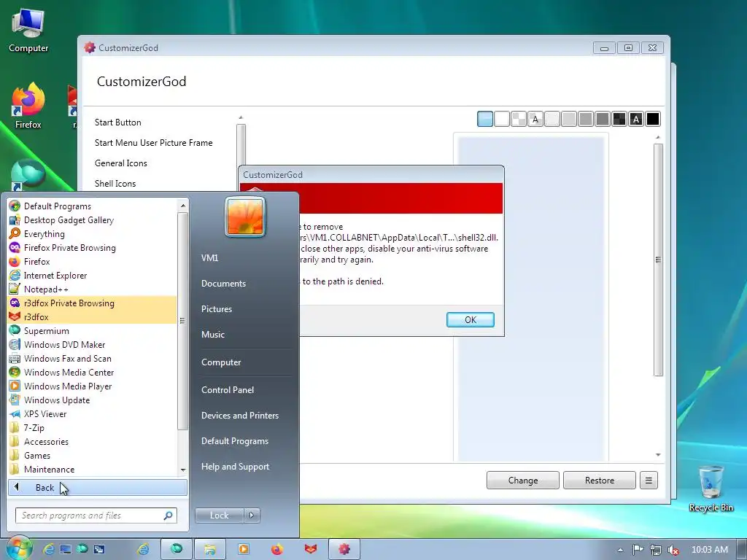Open Notepad++ from the programs list

[92, 289]
